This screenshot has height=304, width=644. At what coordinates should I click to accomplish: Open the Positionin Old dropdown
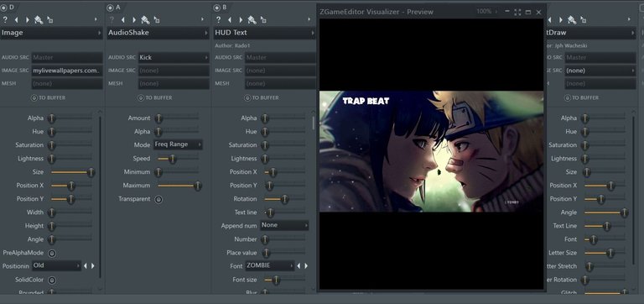pyautogui.click(x=57, y=265)
